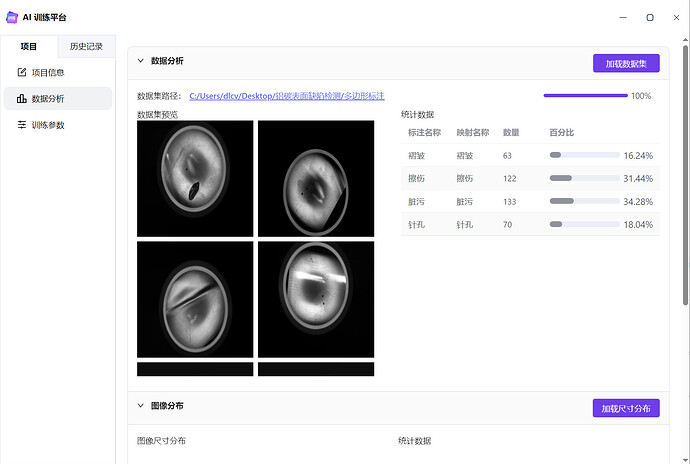This screenshot has height=464, width=690.
Task: Open the dataset path link
Action: 287,96
